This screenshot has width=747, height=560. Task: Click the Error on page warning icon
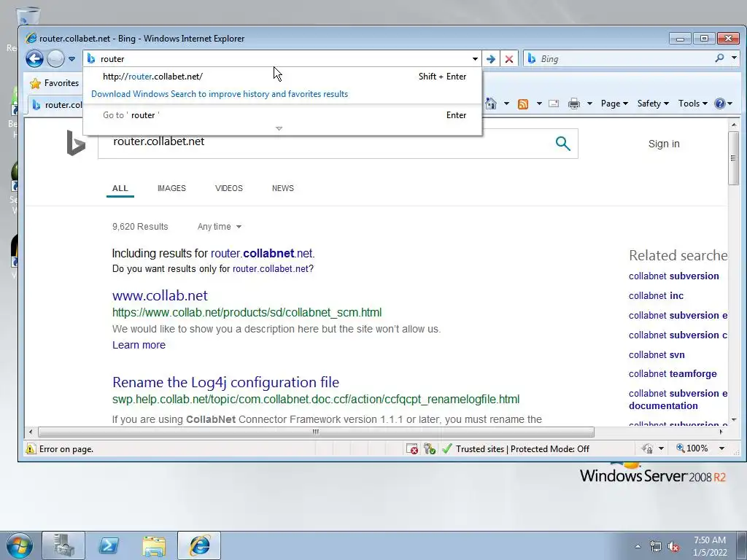pos(31,448)
